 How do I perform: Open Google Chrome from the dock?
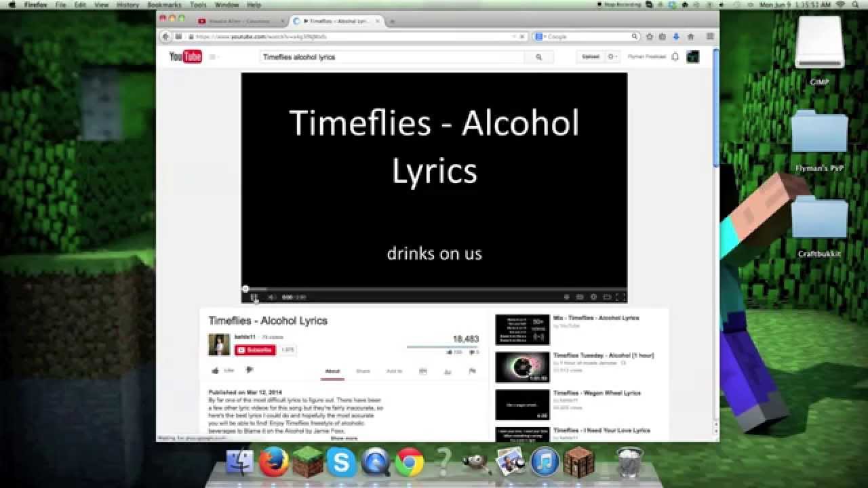(410, 462)
